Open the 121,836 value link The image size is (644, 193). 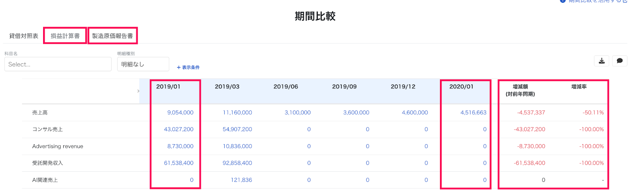point(242,180)
